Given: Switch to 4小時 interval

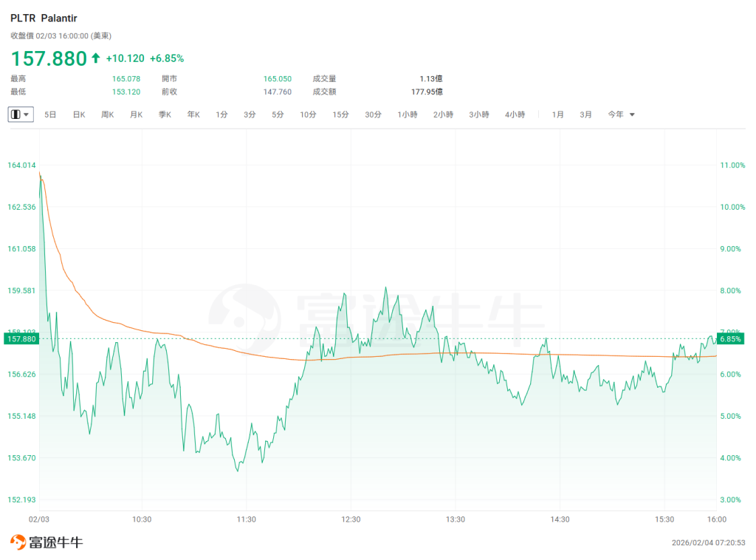Looking at the screenshot, I should 515,115.
